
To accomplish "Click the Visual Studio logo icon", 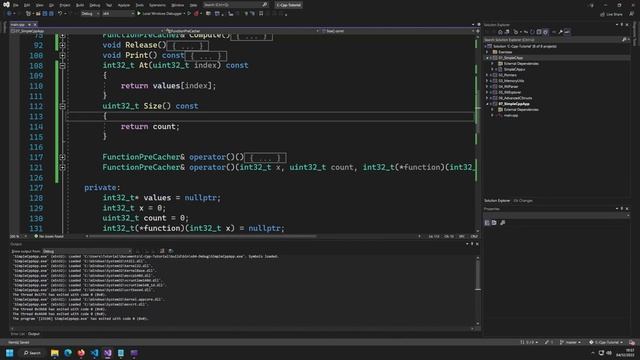I will [6, 5].
